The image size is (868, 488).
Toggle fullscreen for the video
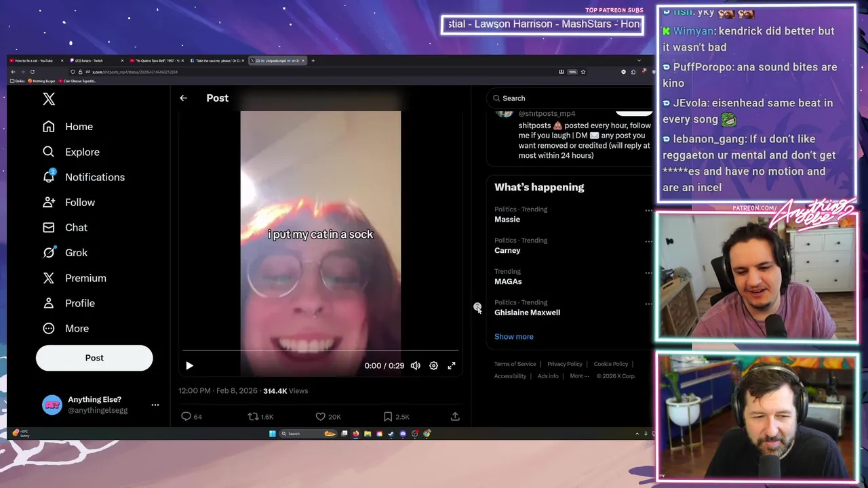point(452,365)
